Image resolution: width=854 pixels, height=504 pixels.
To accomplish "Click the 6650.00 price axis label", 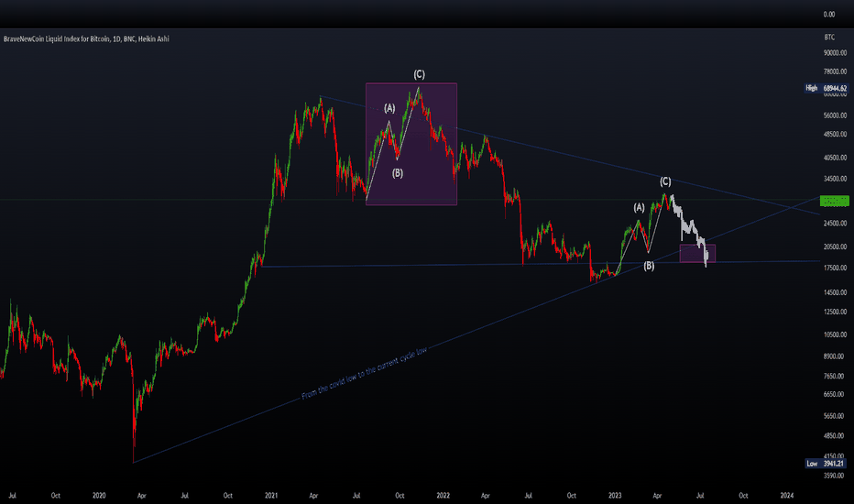I will tap(836, 394).
